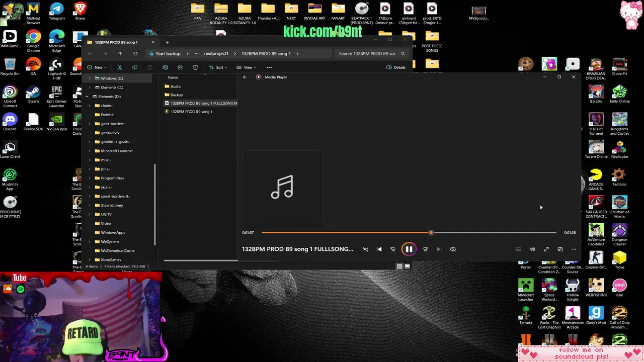
Task: Open the New dropdown in File Explorer
Action: click(x=96, y=67)
